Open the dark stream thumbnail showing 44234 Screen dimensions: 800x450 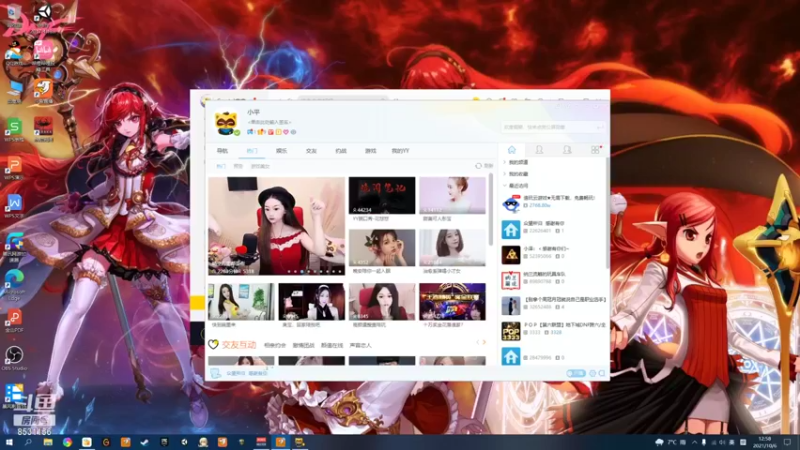(x=382, y=195)
